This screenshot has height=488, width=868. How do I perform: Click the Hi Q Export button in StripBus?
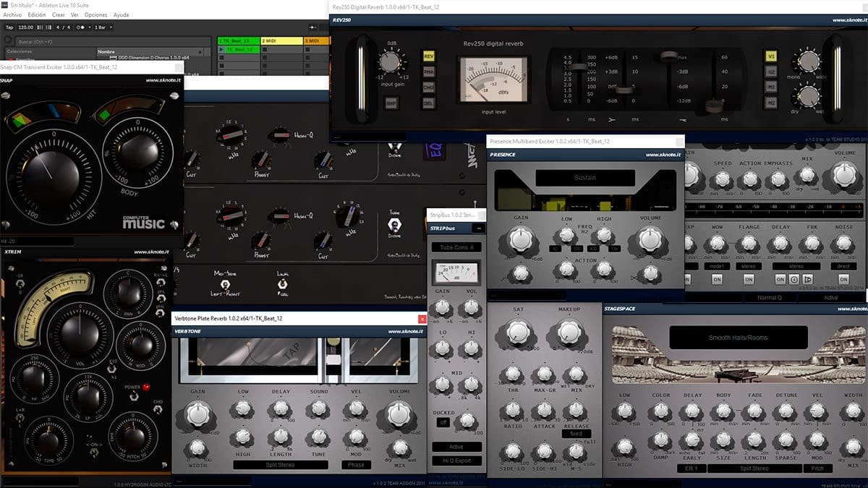(457, 461)
